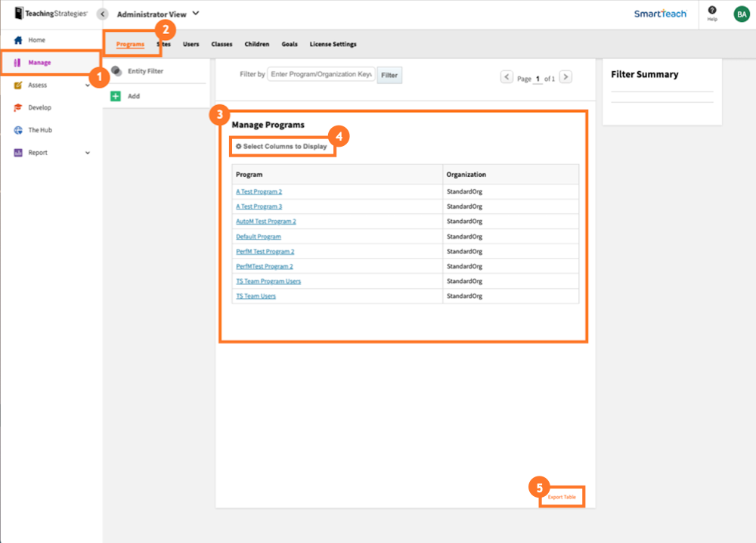The width and height of the screenshot is (756, 543).
Task: Click the Entity Filter icon
Action: click(x=116, y=73)
